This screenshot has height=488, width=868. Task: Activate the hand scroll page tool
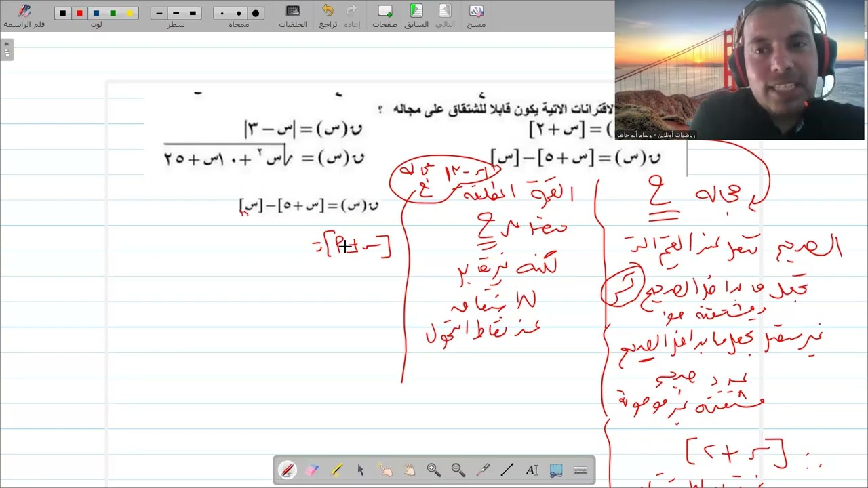[x=409, y=470]
